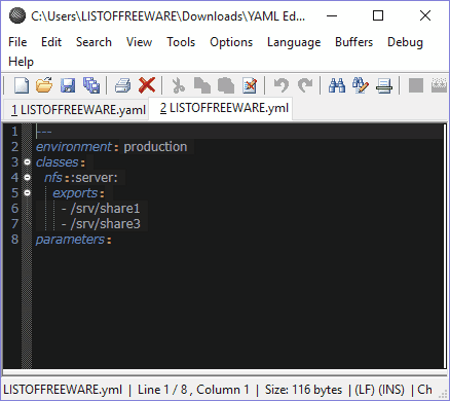Switch to LISTOFFREEWARE.yaml tab
Viewport: 450px width, 401px height.
[x=78, y=110]
